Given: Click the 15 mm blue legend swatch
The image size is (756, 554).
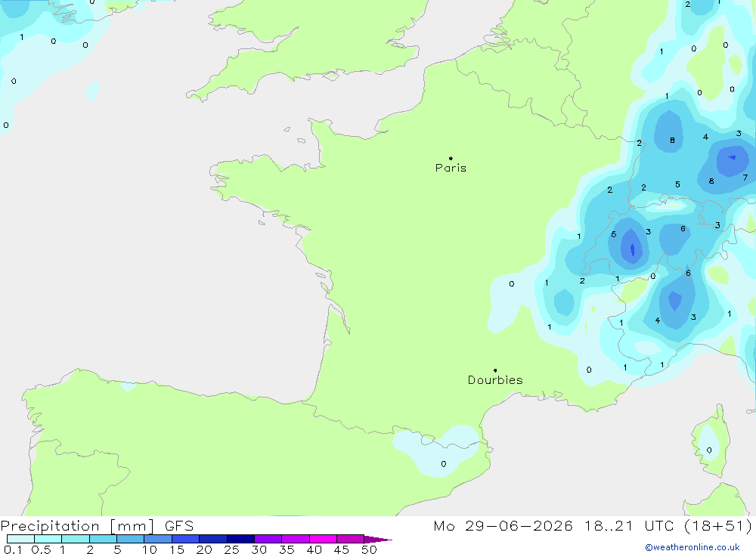Looking at the screenshot, I should click(186, 539).
